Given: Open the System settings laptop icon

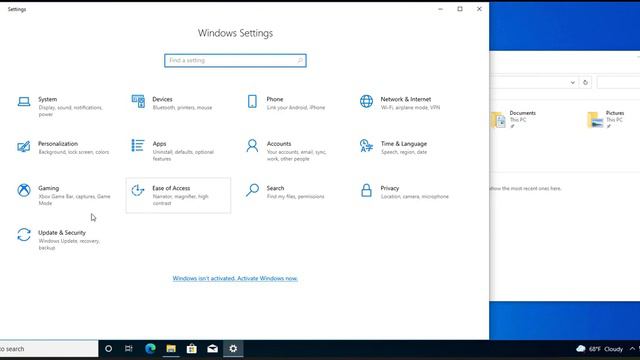Looking at the screenshot, I should pos(24,101).
